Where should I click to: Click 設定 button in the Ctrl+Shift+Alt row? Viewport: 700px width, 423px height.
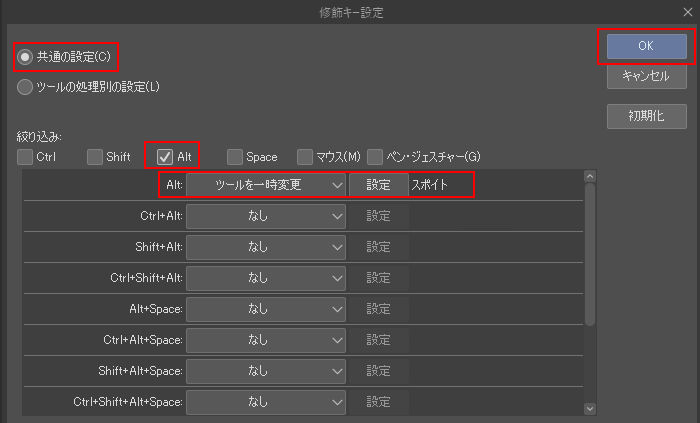click(x=379, y=278)
